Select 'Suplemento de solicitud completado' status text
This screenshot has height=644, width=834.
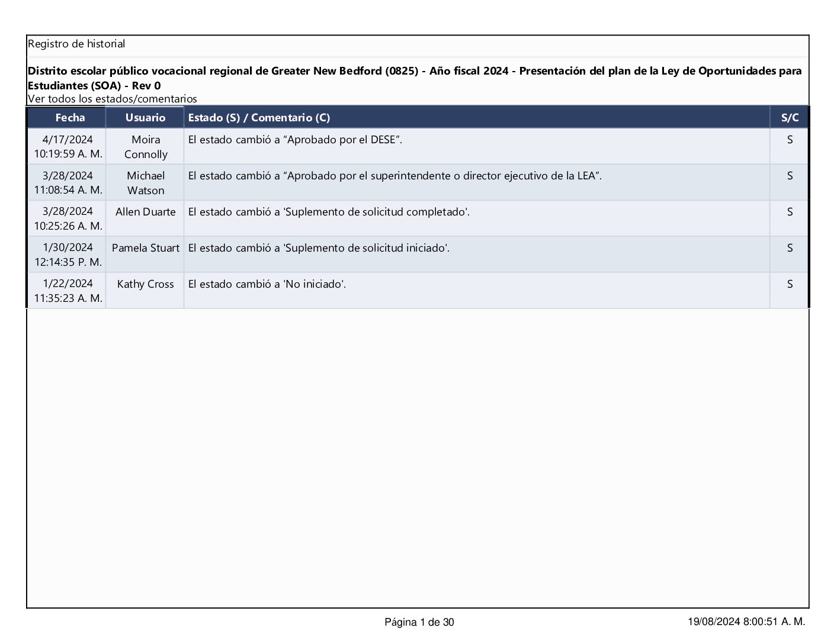(x=329, y=212)
